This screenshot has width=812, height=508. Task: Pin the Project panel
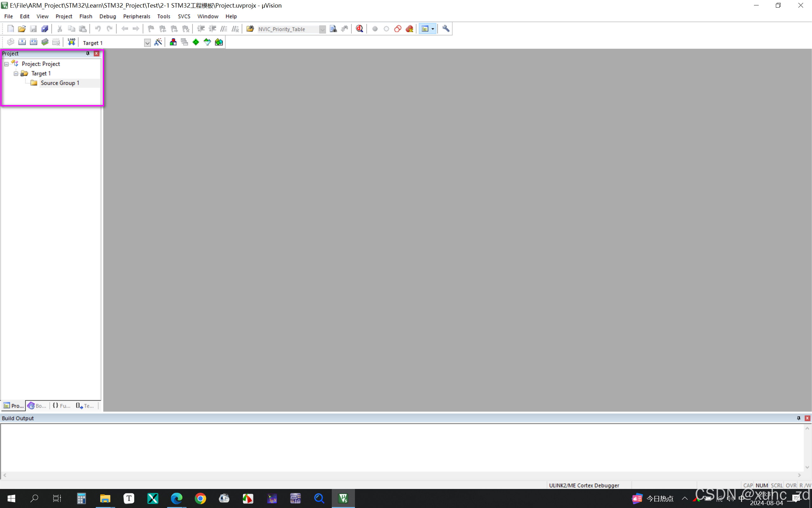[88, 53]
